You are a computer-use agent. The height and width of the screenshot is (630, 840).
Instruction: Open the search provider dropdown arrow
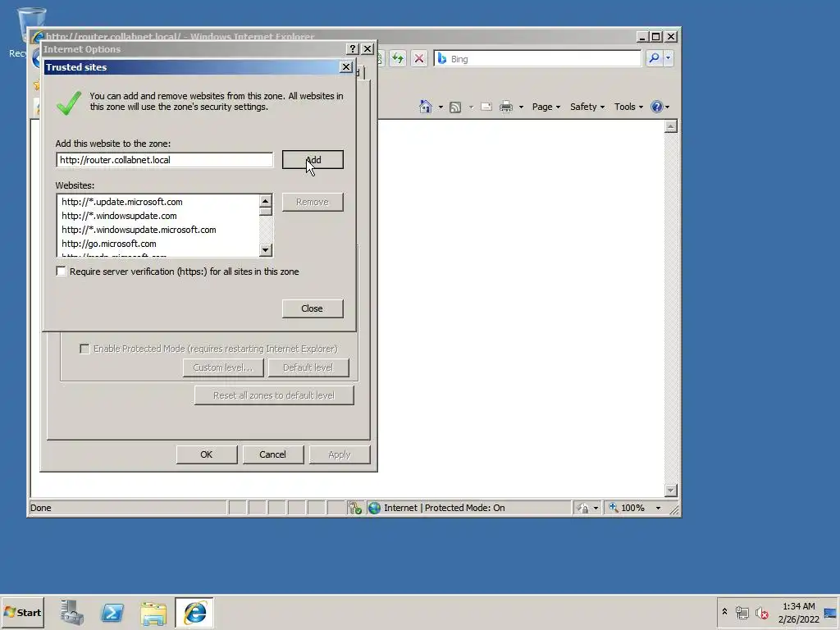[x=668, y=58]
